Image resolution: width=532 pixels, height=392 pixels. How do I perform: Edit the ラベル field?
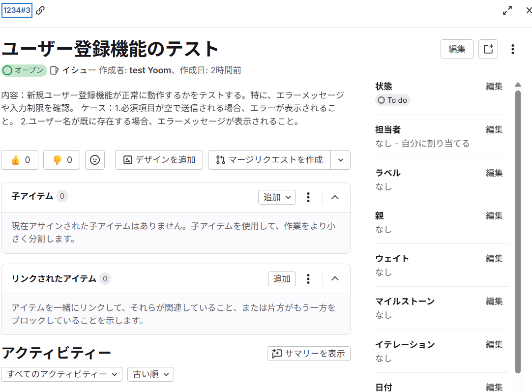494,173
